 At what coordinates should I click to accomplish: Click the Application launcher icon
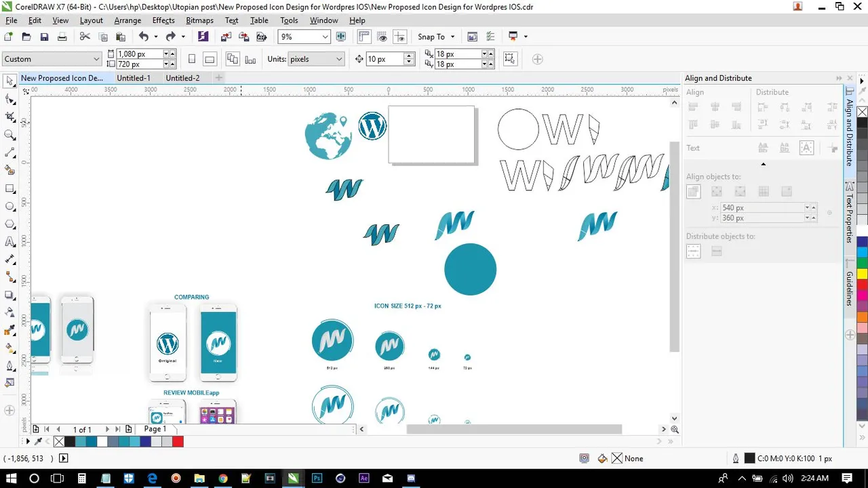(513, 37)
